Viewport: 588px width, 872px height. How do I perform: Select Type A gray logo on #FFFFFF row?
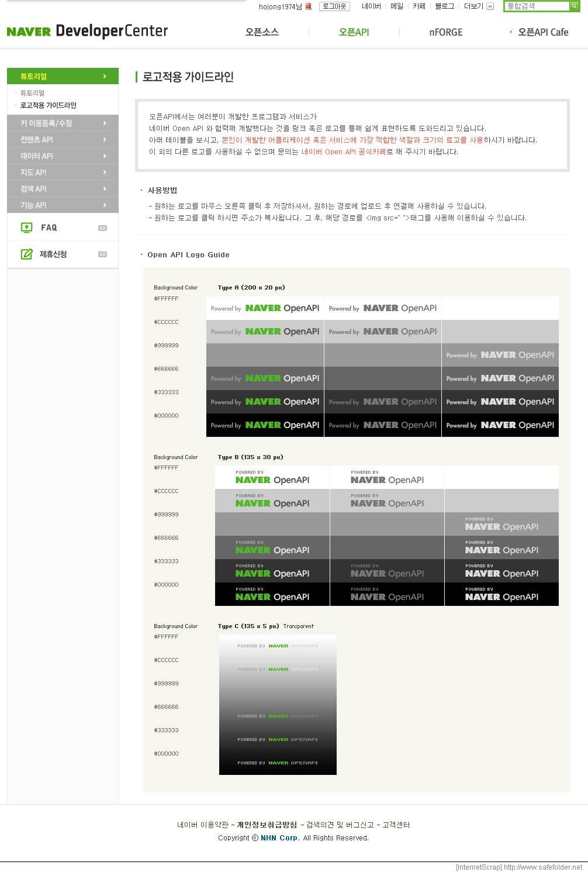coord(383,308)
